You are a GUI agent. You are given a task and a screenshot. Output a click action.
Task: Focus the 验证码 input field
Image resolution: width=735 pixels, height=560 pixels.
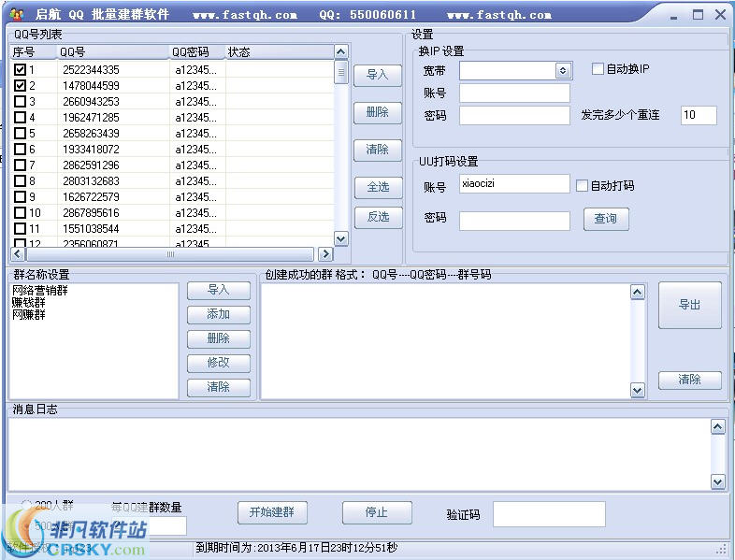[x=549, y=514]
